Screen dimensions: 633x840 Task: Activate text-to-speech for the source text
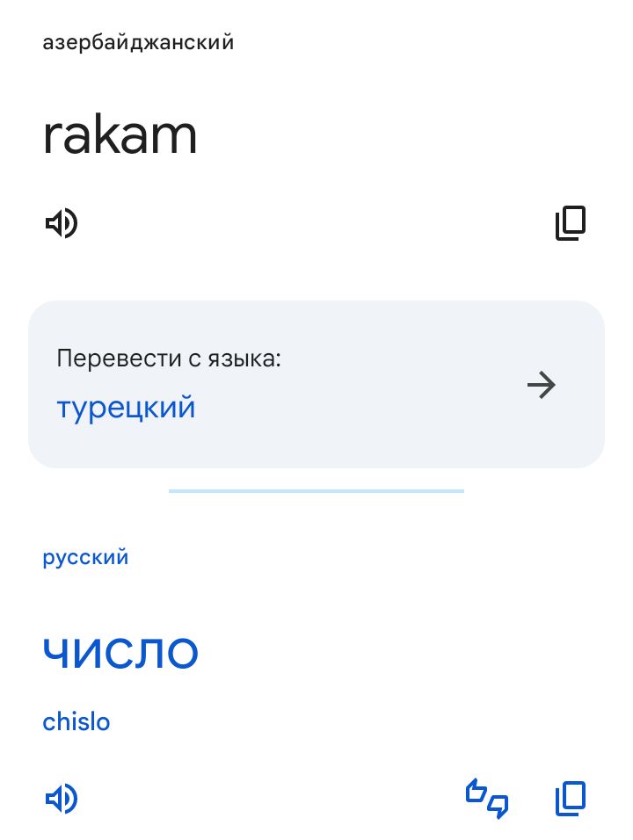tap(60, 222)
